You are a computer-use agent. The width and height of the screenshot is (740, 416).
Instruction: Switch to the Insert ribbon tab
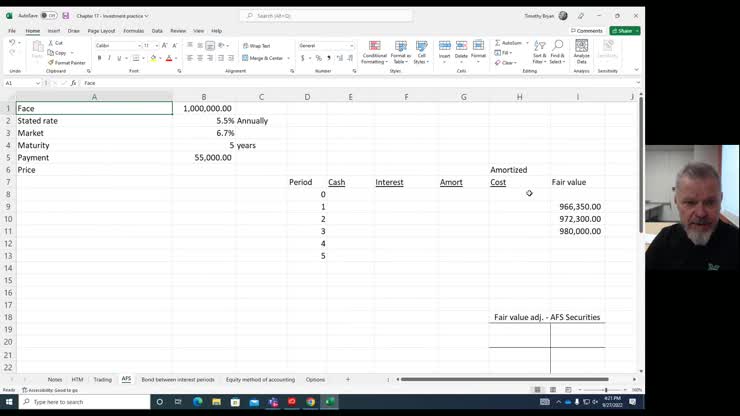pos(54,31)
